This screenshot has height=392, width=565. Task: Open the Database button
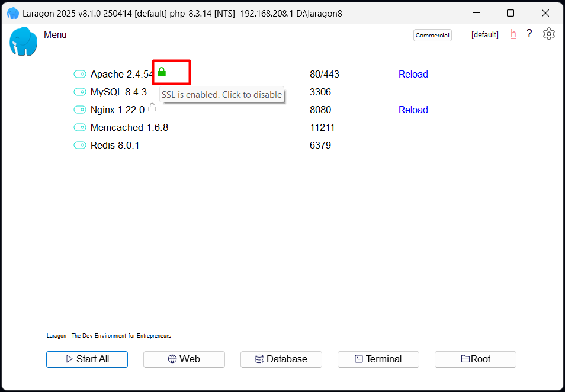[x=281, y=359]
